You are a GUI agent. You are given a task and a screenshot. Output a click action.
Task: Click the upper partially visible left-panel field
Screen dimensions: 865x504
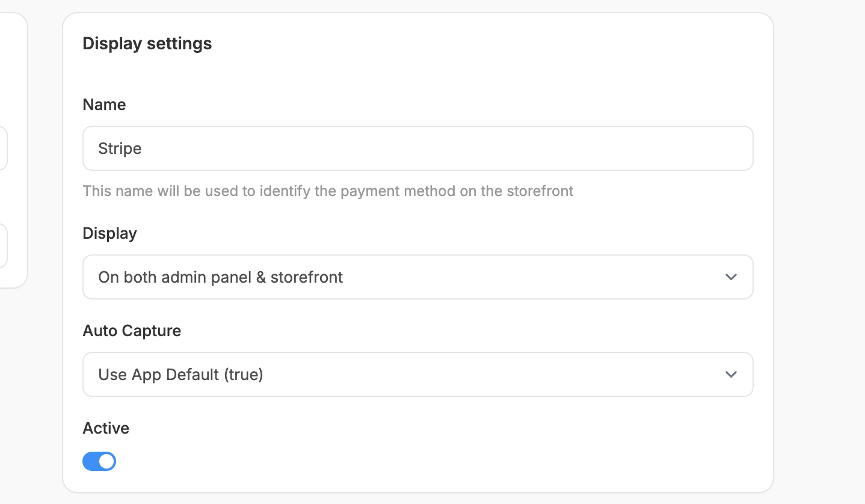click(3, 148)
